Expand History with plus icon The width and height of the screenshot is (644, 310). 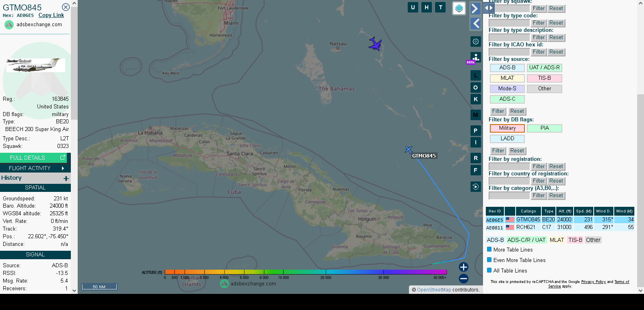pos(66,178)
